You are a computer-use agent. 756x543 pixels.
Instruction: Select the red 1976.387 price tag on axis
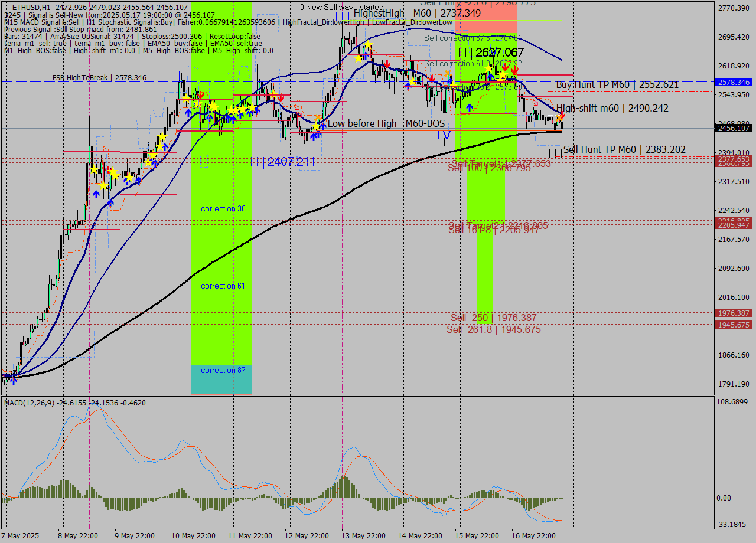[734, 313]
